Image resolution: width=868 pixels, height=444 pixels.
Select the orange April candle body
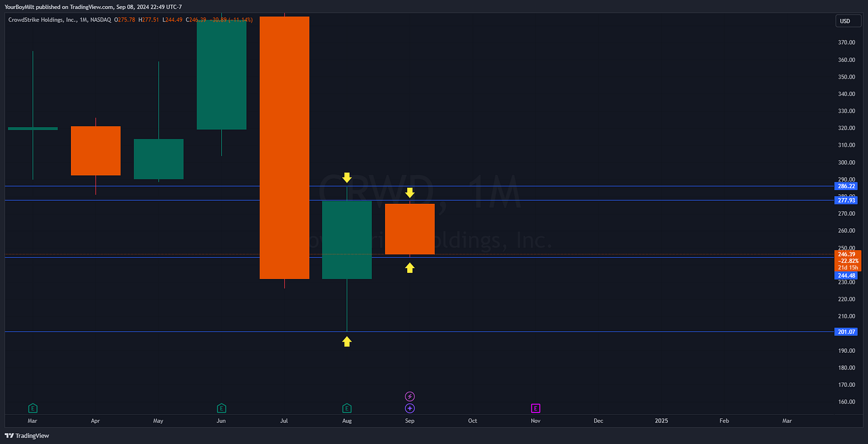coord(95,151)
